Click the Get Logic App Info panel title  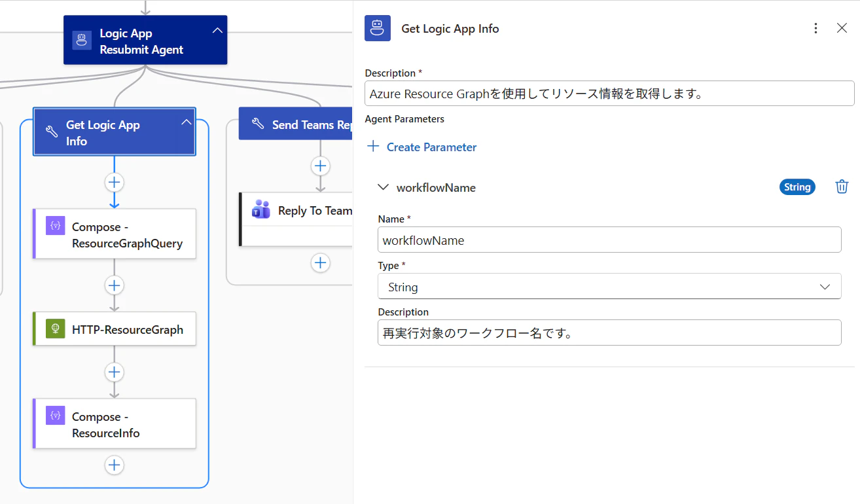(x=450, y=28)
